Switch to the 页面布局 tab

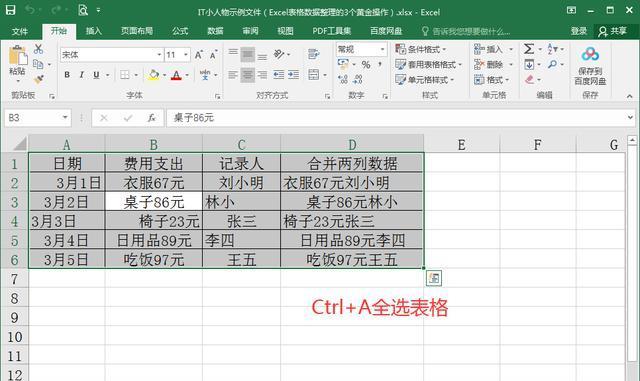[137, 31]
